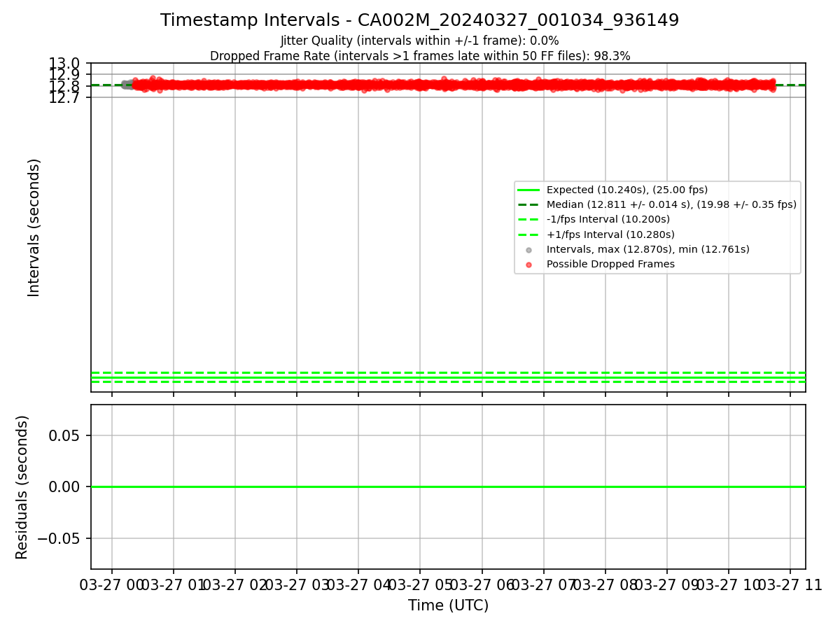Click the red dot marker beside 'Possible Dropped Frames'
The image size is (840, 630).
[x=528, y=265]
